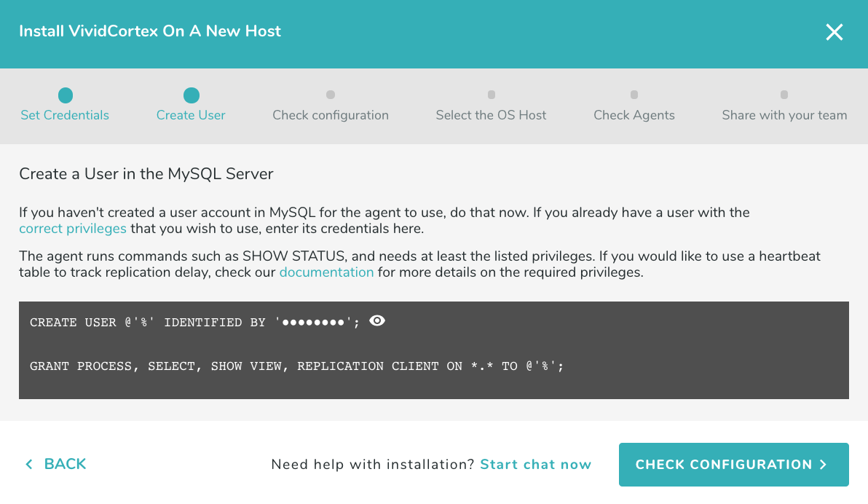Open the documentation link
Screen dimensions: 868x504
pyautogui.click(x=326, y=272)
